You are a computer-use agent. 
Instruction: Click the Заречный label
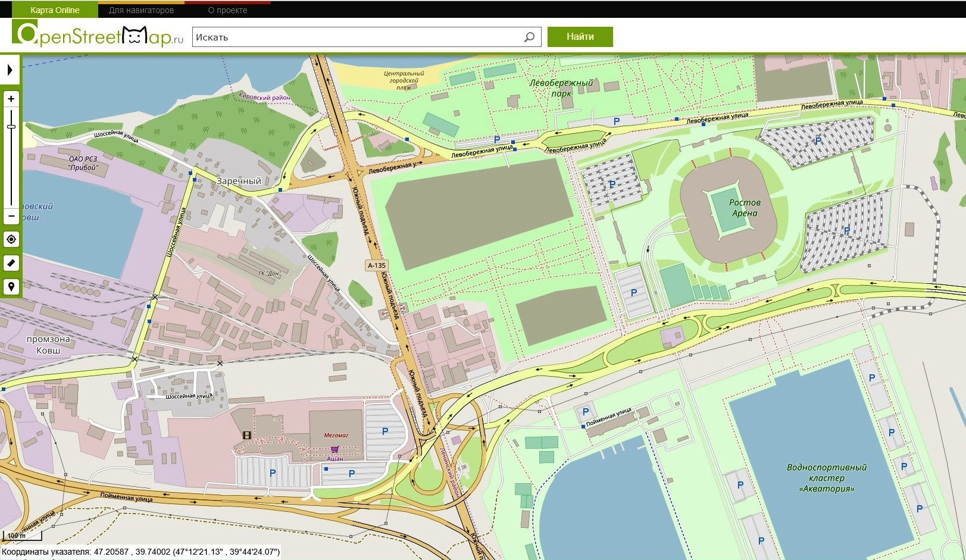(x=239, y=181)
